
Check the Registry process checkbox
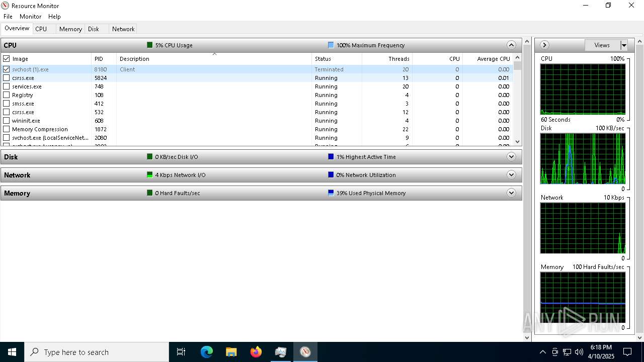(x=7, y=95)
